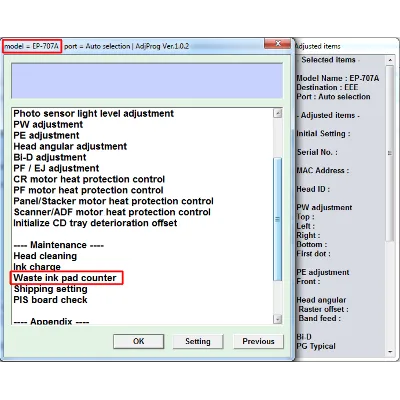This screenshot has height=400, width=400.
Task: Click PG Typical label in side panel
Action: pos(316,346)
